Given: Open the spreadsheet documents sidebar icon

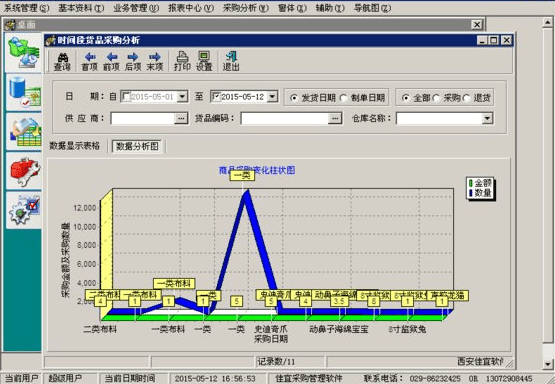Looking at the screenshot, I should point(24,132).
